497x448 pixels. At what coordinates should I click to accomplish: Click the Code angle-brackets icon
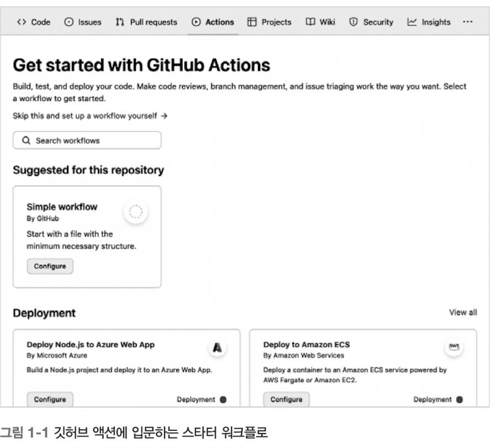coord(22,22)
